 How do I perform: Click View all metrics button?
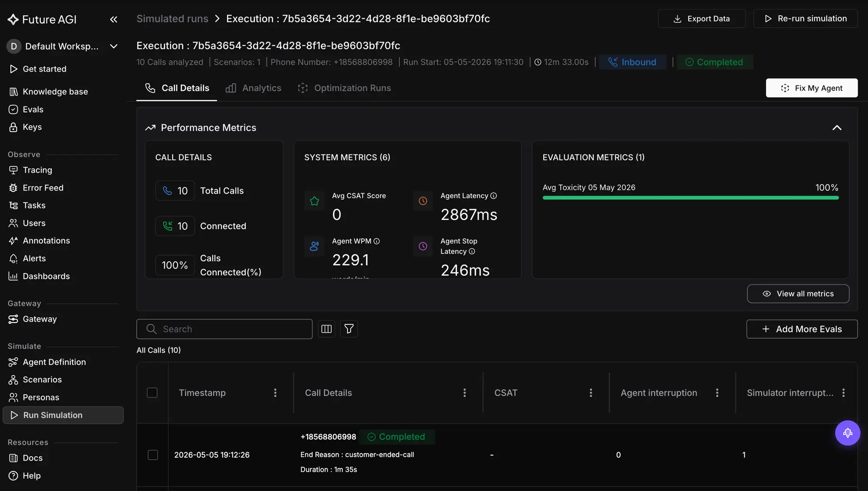coord(798,294)
